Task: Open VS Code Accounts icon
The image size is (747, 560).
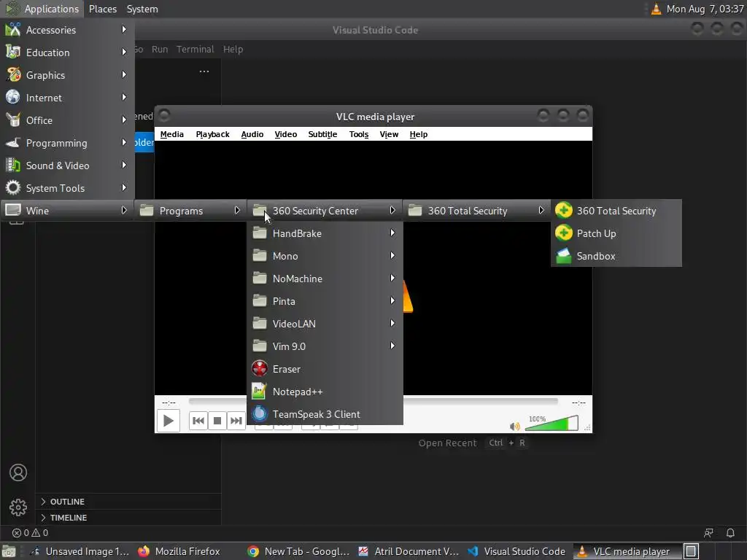Action: pos(18,472)
